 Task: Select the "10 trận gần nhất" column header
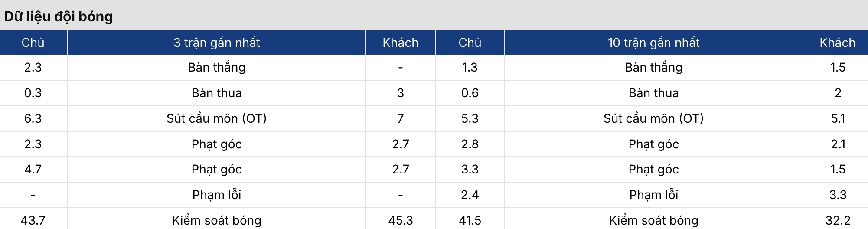click(x=653, y=43)
